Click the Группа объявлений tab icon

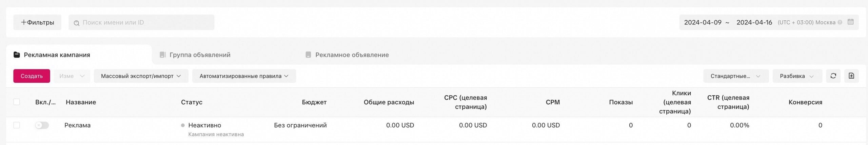(162, 55)
